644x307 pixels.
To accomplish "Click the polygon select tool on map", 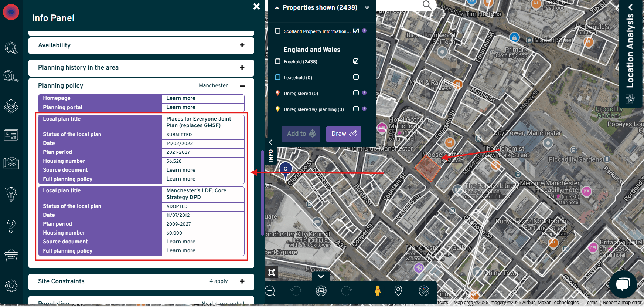I will tap(272, 273).
